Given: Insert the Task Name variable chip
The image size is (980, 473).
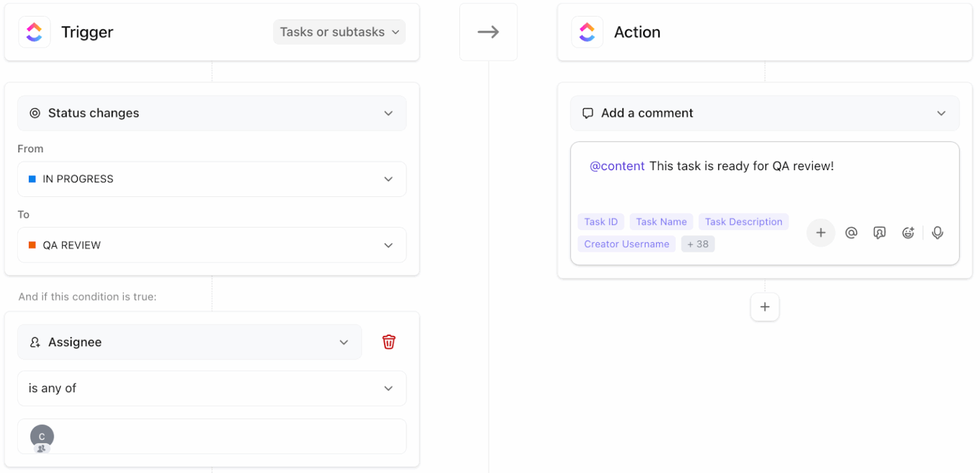Looking at the screenshot, I should (x=662, y=222).
